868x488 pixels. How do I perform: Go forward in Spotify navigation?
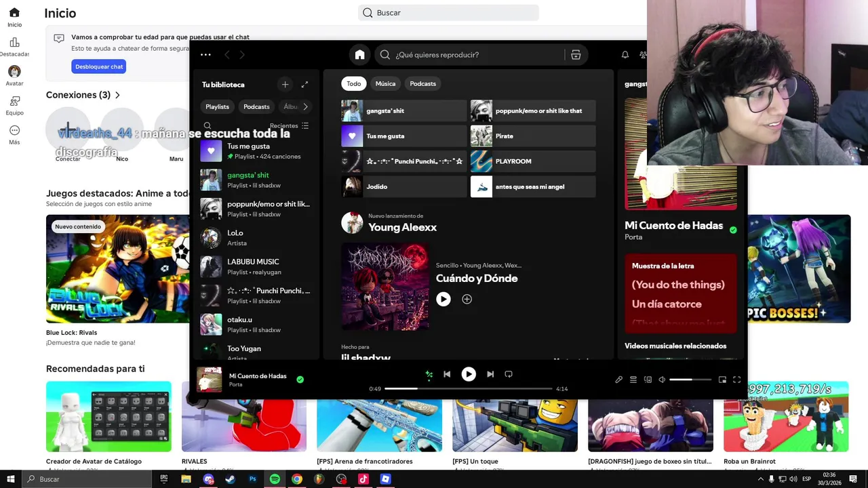pos(242,55)
